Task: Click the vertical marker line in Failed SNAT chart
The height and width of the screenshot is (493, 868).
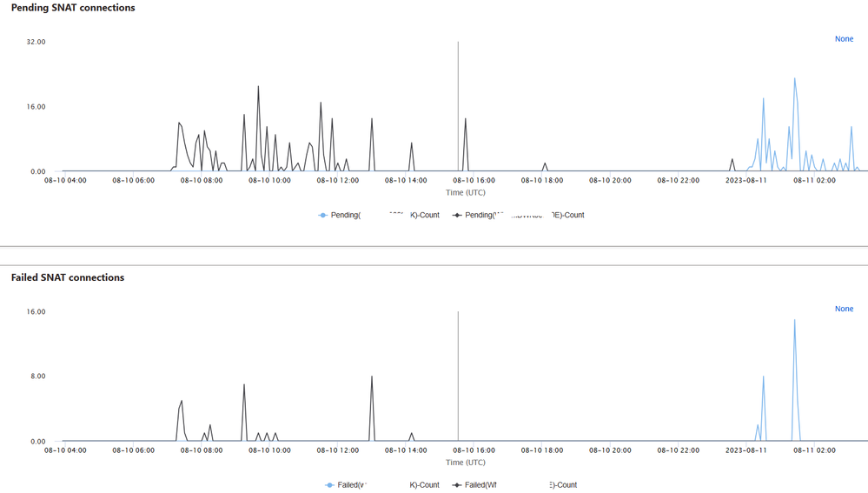Action: click(458, 376)
